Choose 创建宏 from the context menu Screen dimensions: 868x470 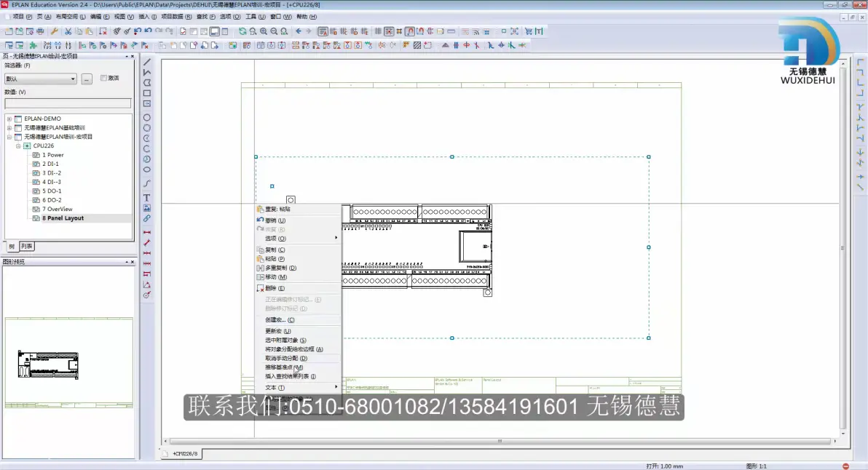pyautogui.click(x=298, y=319)
